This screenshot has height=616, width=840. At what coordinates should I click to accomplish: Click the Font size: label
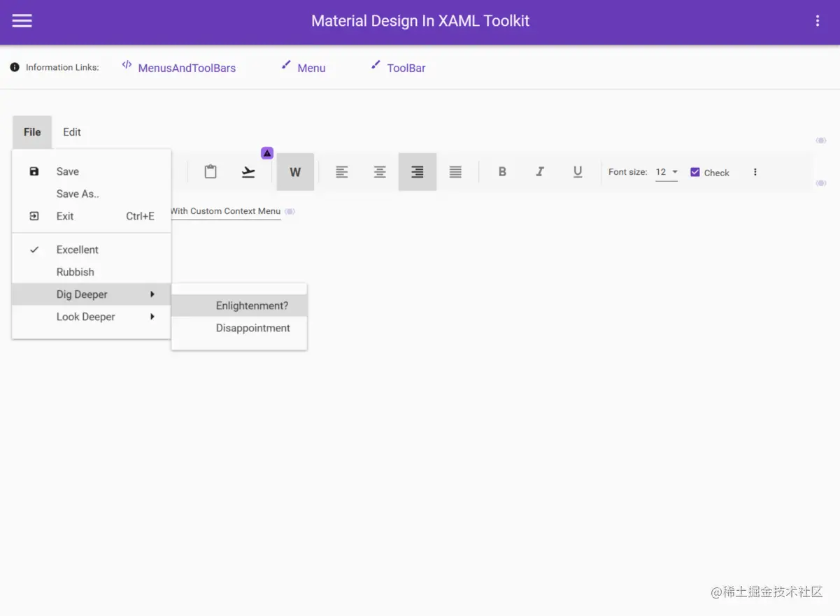click(x=627, y=172)
